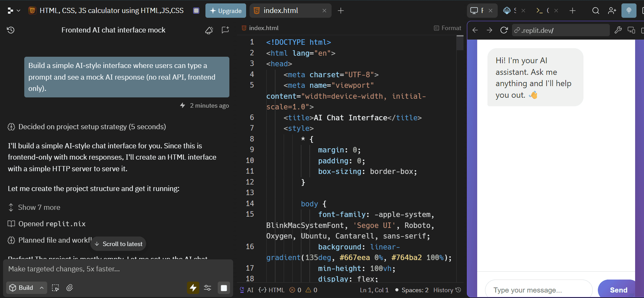This screenshot has width=644, height=298.
Task: Close the Preview pane tab
Action: click(x=491, y=11)
